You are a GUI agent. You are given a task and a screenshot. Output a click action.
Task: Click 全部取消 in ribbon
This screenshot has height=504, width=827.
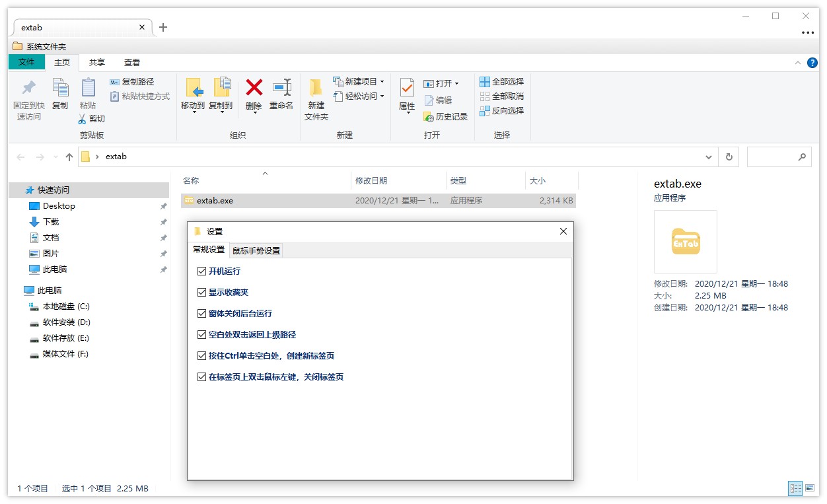[x=501, y=96]
